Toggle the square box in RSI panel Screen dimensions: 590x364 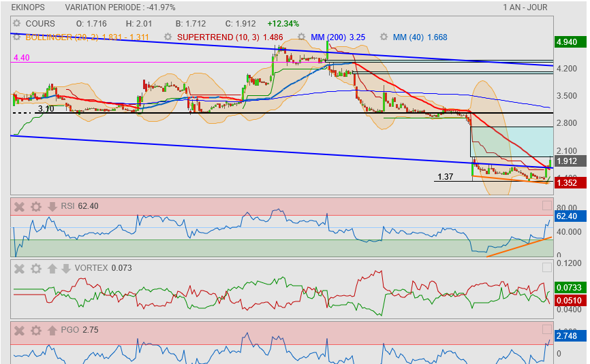[x=546, y=205]
